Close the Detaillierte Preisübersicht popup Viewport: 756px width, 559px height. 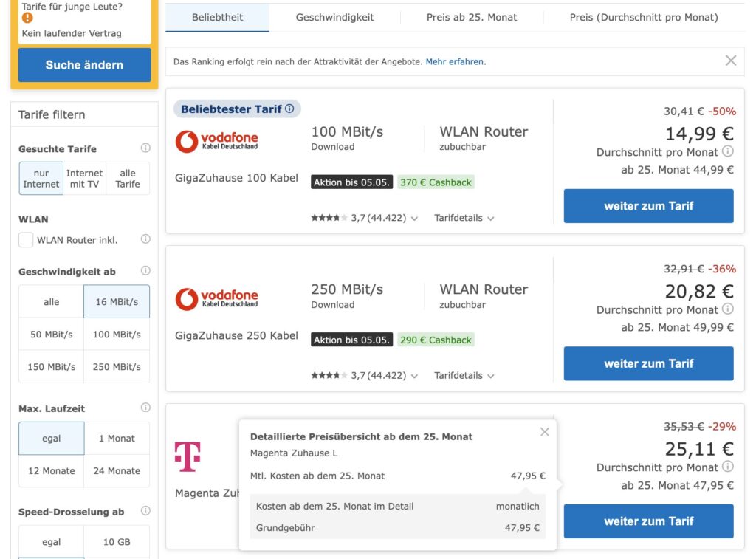pos(545,432)
